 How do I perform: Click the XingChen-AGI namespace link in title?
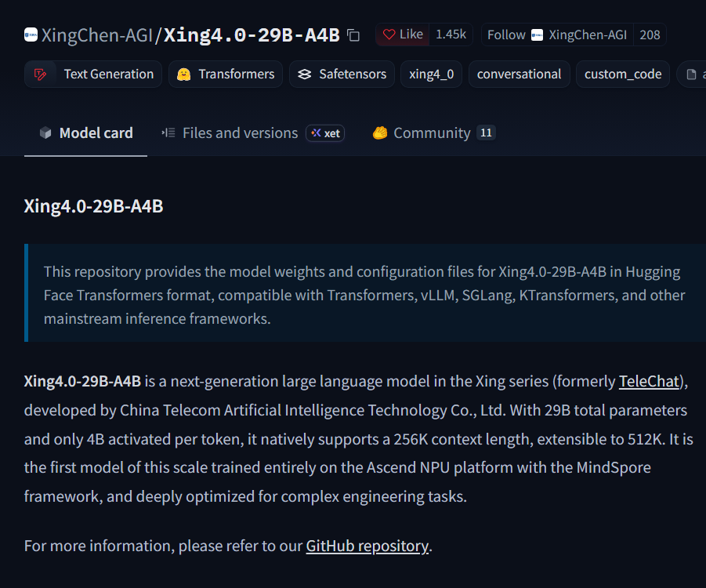coord(97,35)
